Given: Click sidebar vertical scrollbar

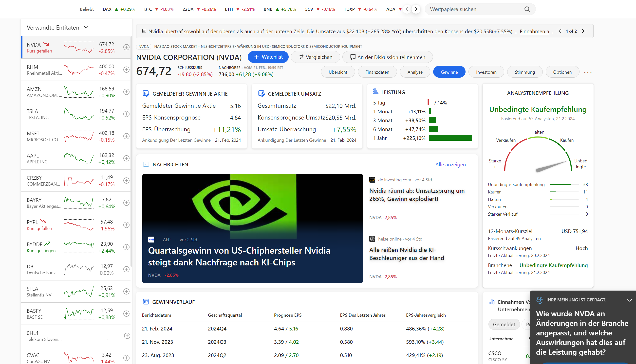Looking at the screenshot, I should tap(131, 151).
